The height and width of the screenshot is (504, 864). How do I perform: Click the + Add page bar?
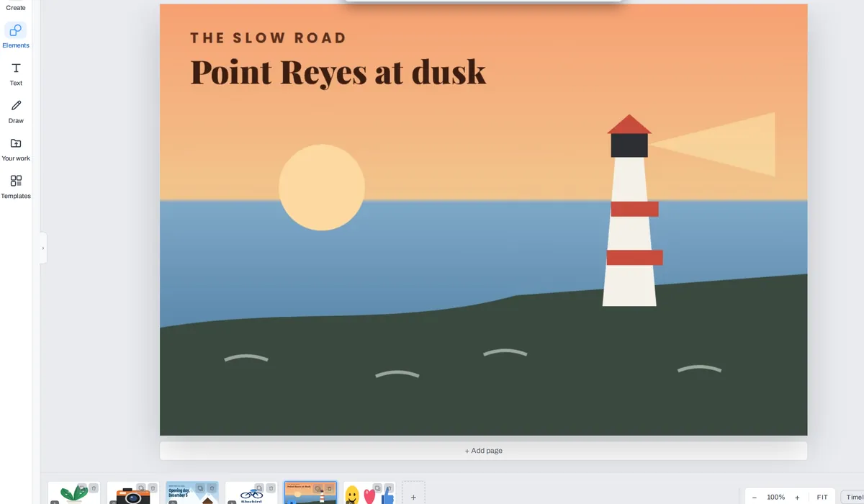[483, 451]
